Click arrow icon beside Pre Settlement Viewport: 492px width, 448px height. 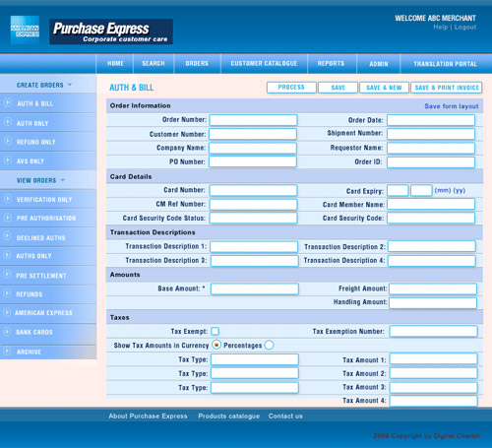click(7, 274)
